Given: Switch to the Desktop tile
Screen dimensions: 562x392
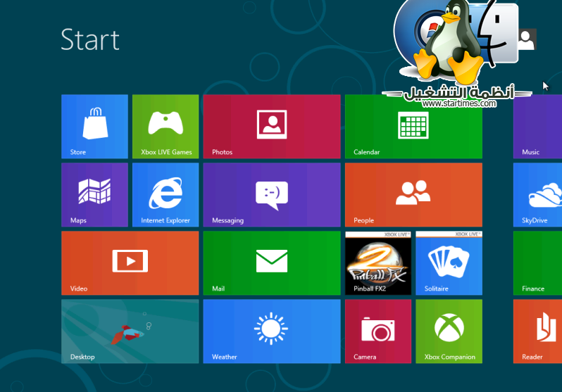Looking at the screenshot, I should coord(130,331).
